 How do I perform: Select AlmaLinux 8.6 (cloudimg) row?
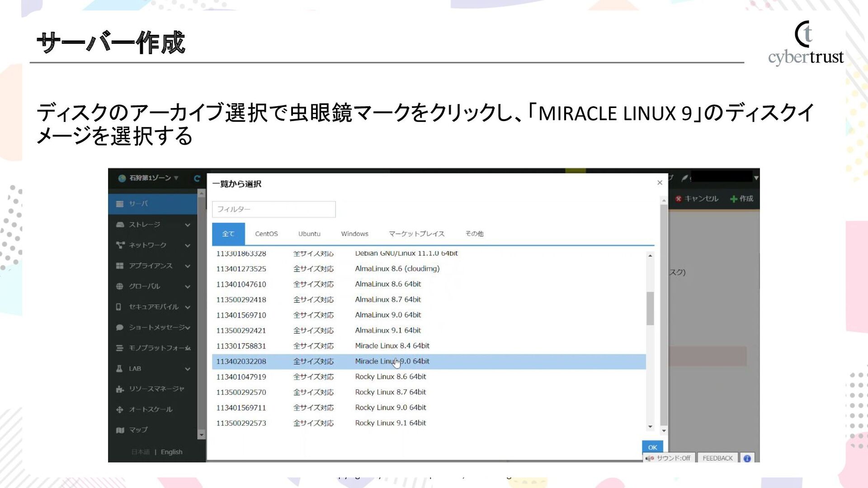(x=429, y=269)
